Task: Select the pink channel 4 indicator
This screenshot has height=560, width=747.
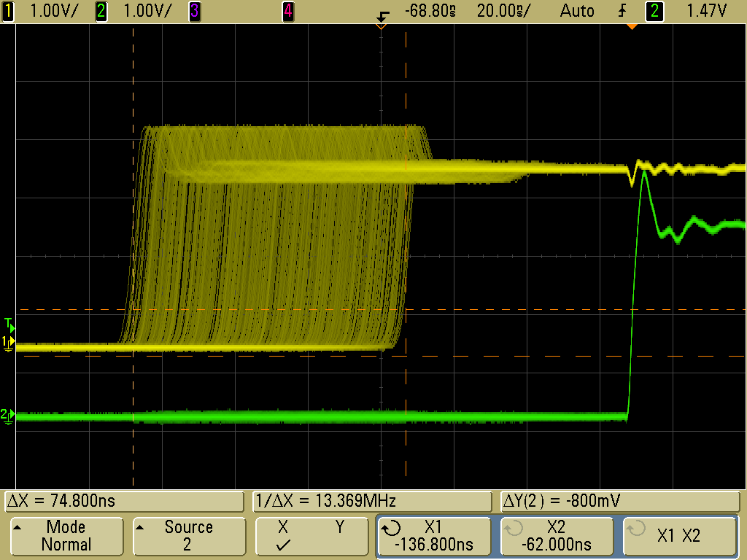Action: (287, 12)
